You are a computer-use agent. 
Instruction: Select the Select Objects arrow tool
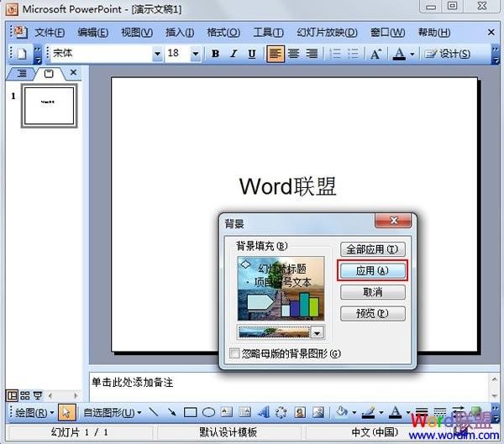click(67, 412)
